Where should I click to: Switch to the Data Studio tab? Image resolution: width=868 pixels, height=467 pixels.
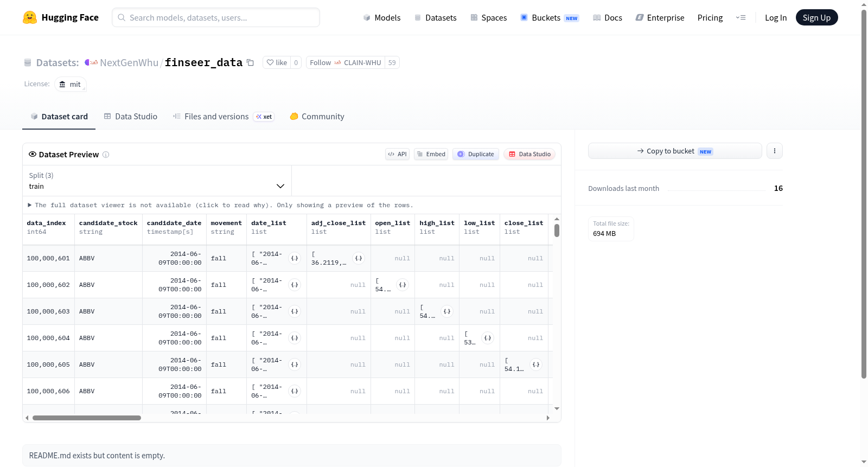(130, 117)
